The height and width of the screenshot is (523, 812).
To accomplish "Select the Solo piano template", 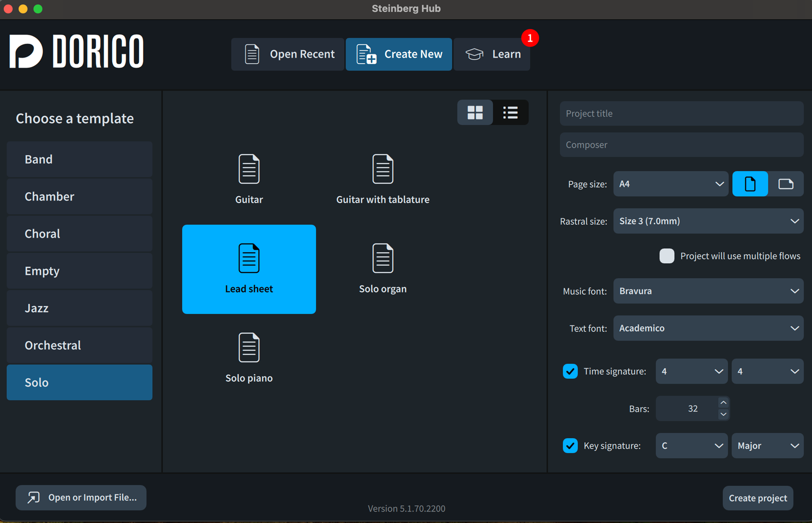I will [249, 358].
